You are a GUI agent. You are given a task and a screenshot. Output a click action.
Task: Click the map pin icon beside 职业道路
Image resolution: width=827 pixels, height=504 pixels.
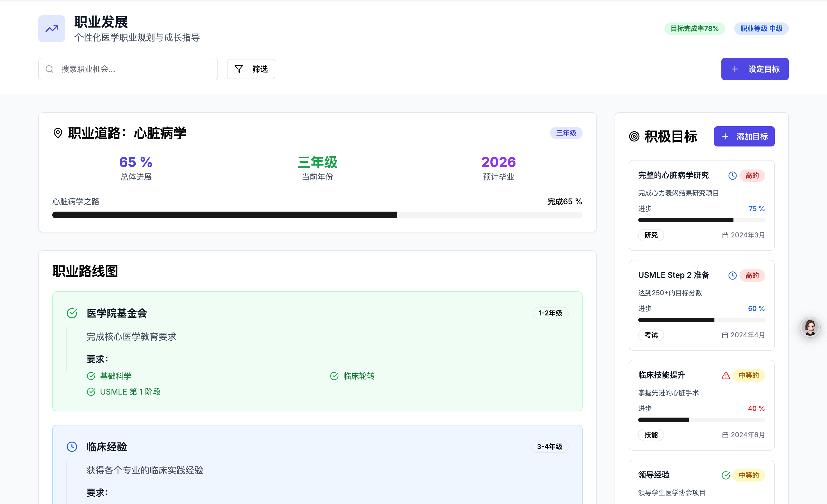(x=58, y=133)
